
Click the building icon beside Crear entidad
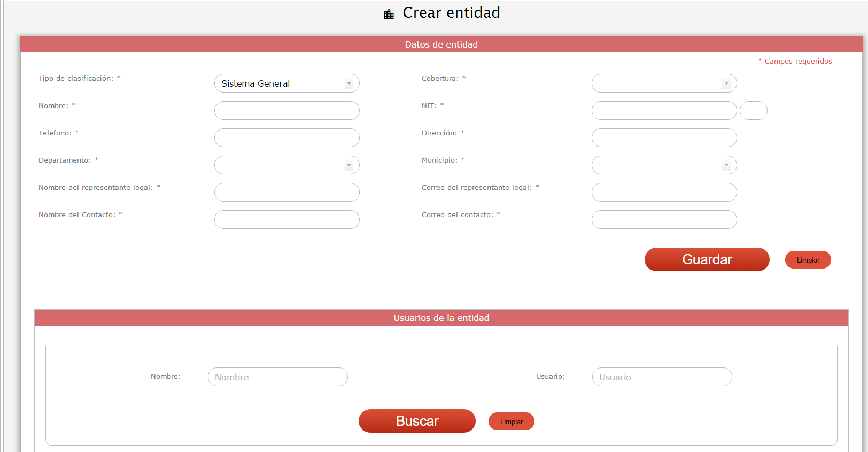pyautogui.click(x=389, y=14)
